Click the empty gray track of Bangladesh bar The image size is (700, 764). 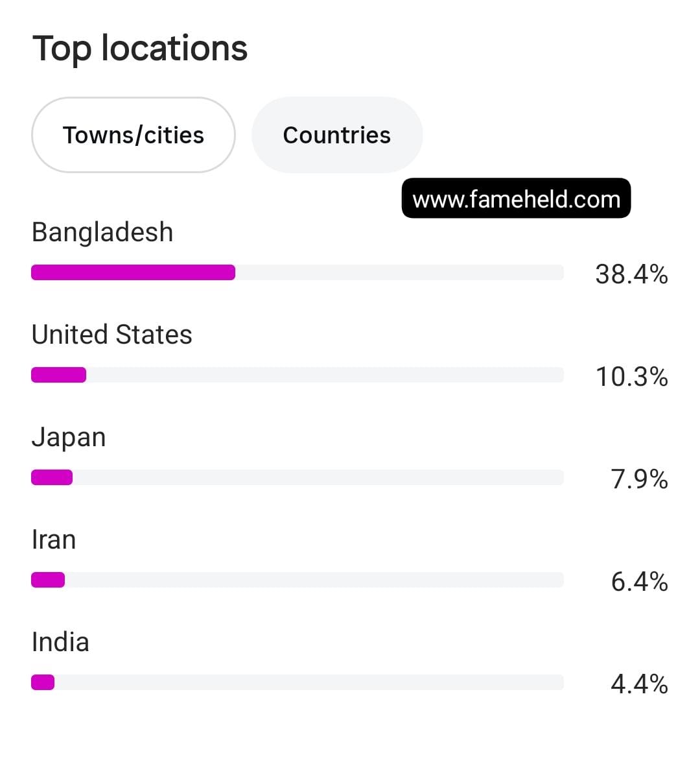400,272
